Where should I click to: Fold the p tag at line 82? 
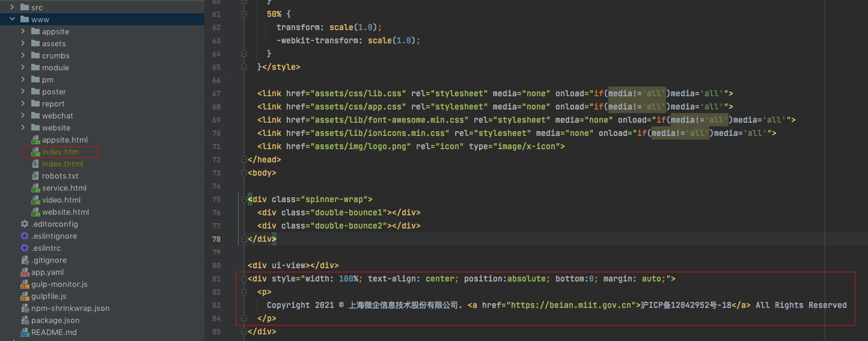click(244, 292)
